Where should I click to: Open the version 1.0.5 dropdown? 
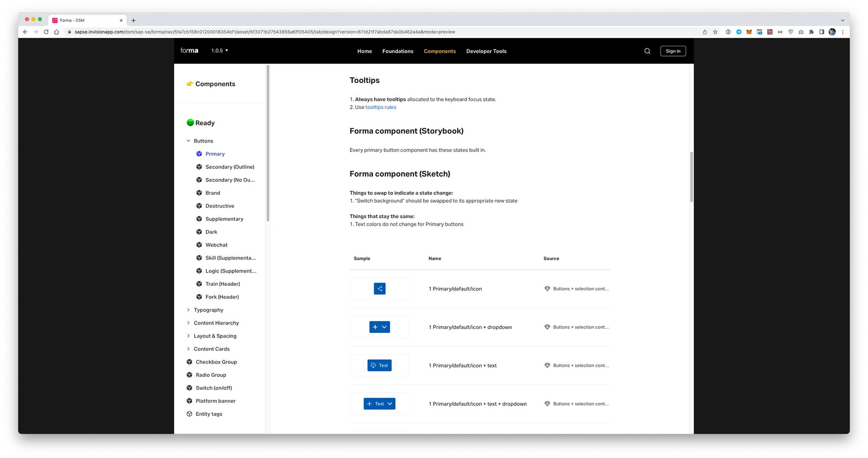click(x=220, y=51)
